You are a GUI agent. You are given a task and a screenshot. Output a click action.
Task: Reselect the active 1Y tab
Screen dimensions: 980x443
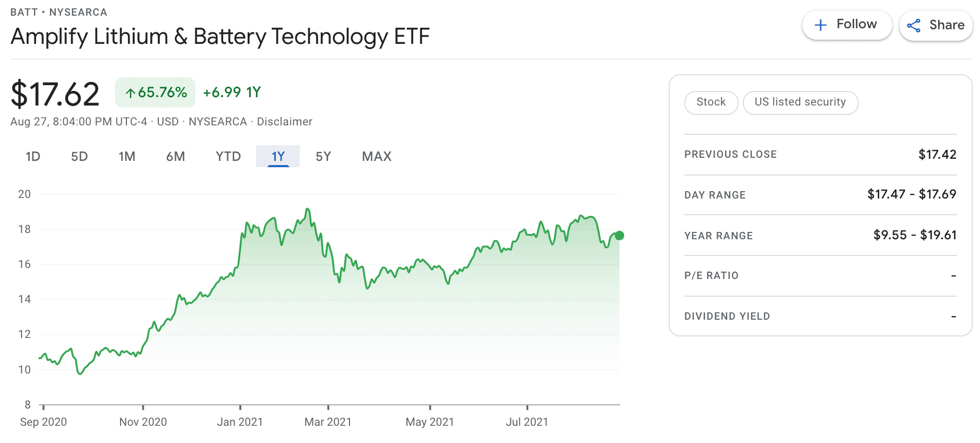(x=277, y=156)
